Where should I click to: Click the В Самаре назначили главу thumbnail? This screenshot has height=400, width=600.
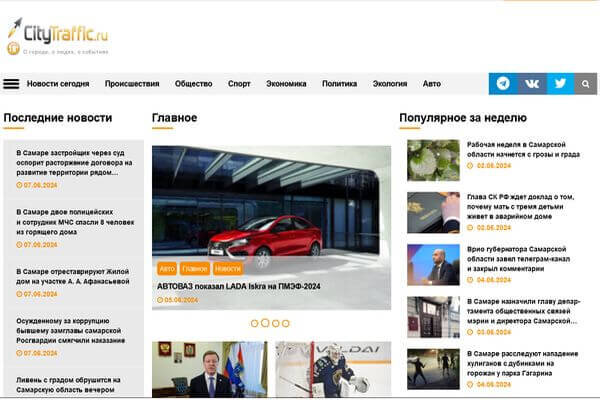[433, 317]
